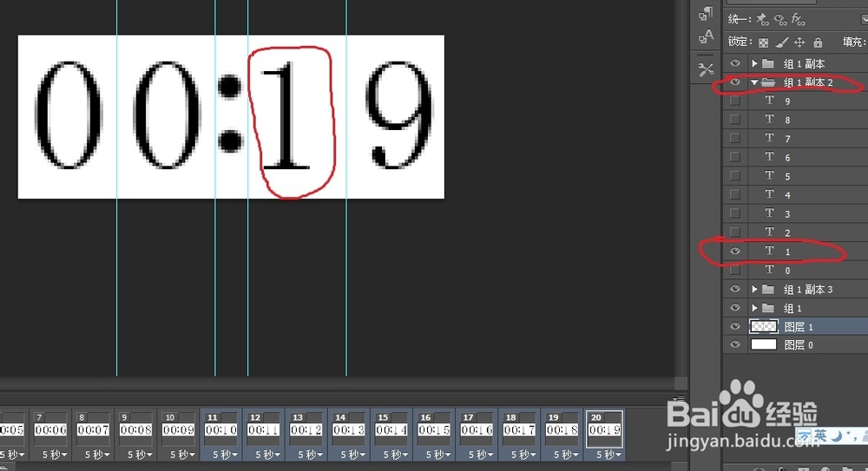868x471 pixels.
Task: Select animation frame 11 thumbnail
Action: (x=220, y=429)
